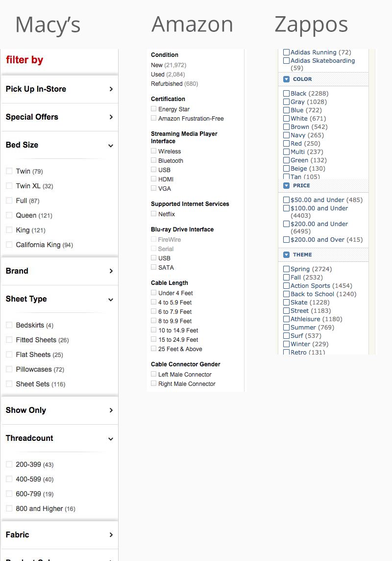This screenshot has width=392, height=561.
Task: Open the Special Offers filter
Action: [59, 117]
